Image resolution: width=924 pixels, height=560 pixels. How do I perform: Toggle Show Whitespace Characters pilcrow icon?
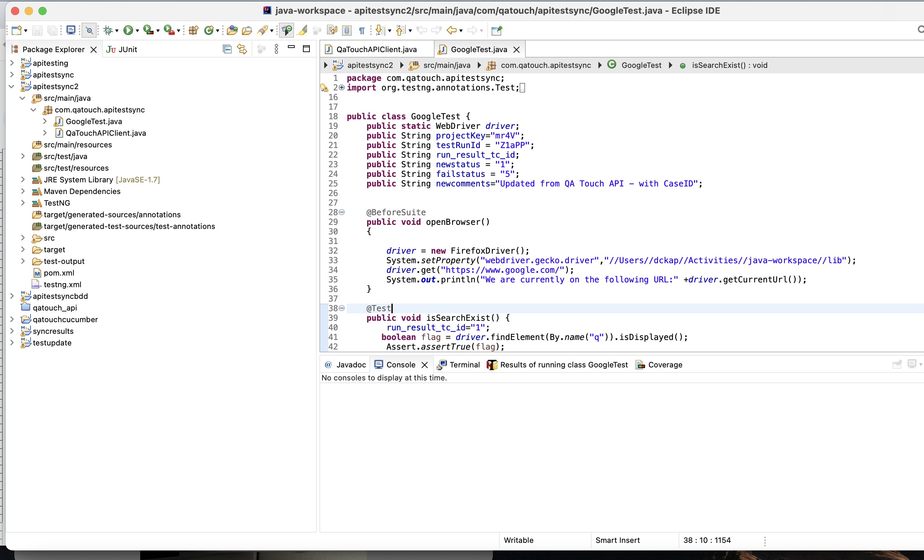point(362,31)
